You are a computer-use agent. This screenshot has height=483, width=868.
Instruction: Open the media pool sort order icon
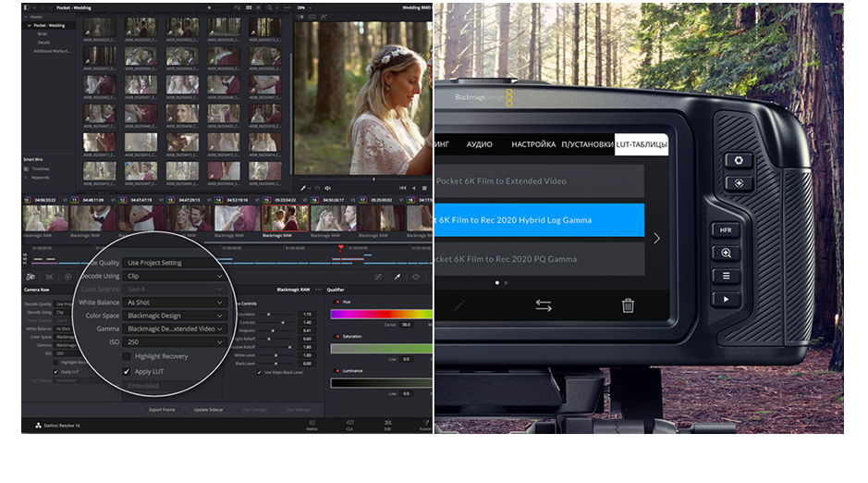pos(237,7)
